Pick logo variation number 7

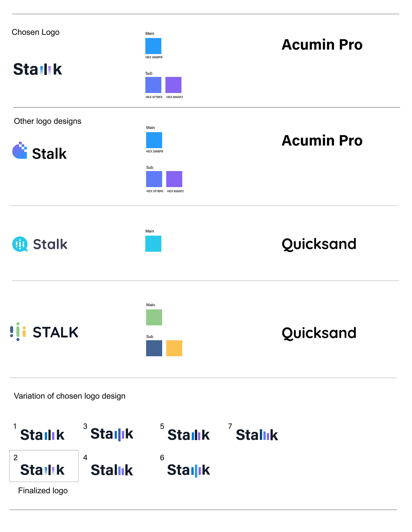tap(257, 435)
